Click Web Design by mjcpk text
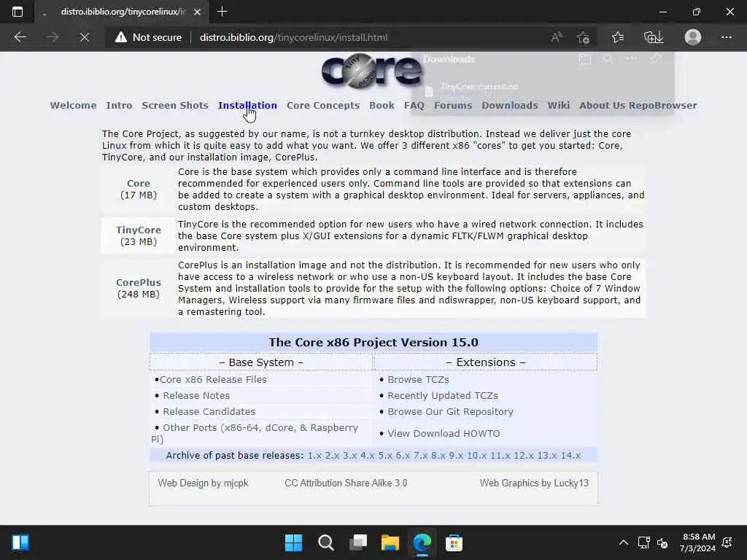Viewport: 747px width, 560px height. point(203,483)
